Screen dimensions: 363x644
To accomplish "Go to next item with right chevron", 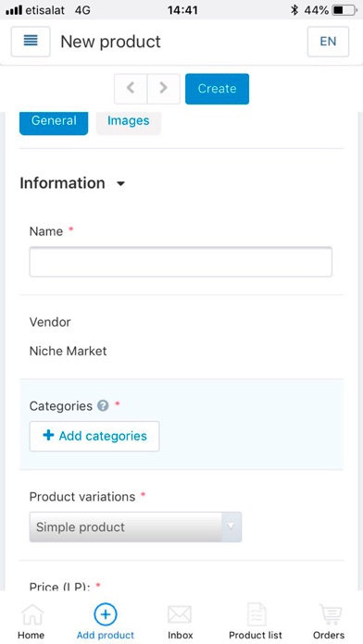I will click(x=164, y=88).
